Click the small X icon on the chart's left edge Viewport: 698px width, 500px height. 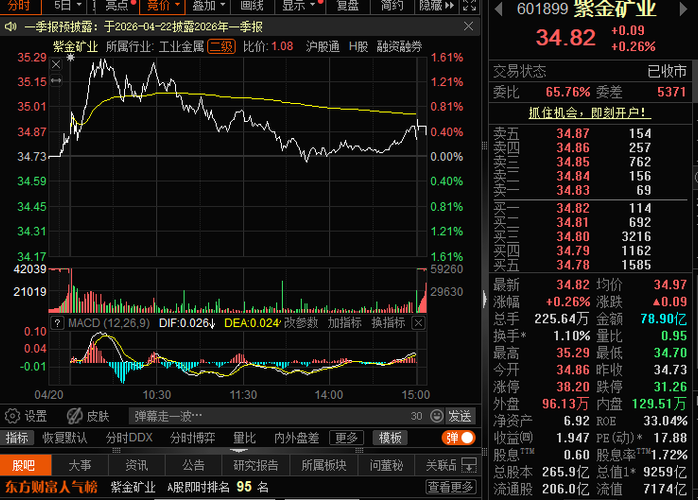point(56,65)
